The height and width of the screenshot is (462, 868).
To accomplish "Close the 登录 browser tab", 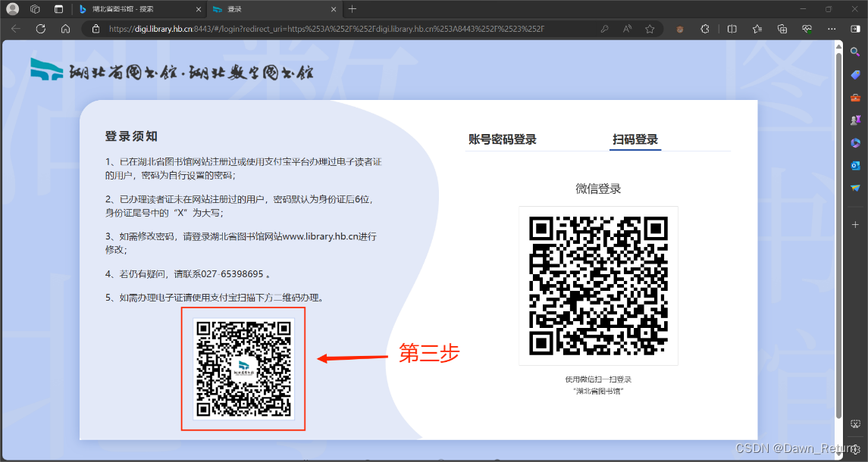I will pos(334,9).
